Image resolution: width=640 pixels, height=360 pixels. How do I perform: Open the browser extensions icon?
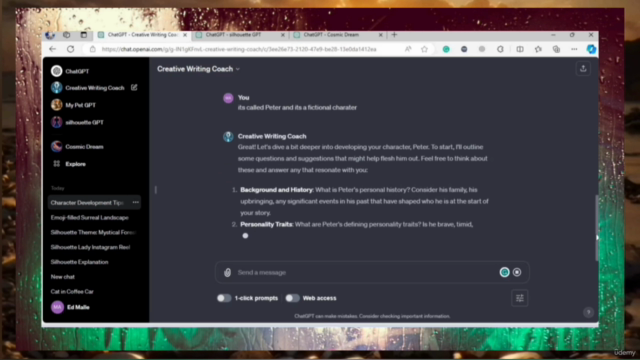coord(500,49)
